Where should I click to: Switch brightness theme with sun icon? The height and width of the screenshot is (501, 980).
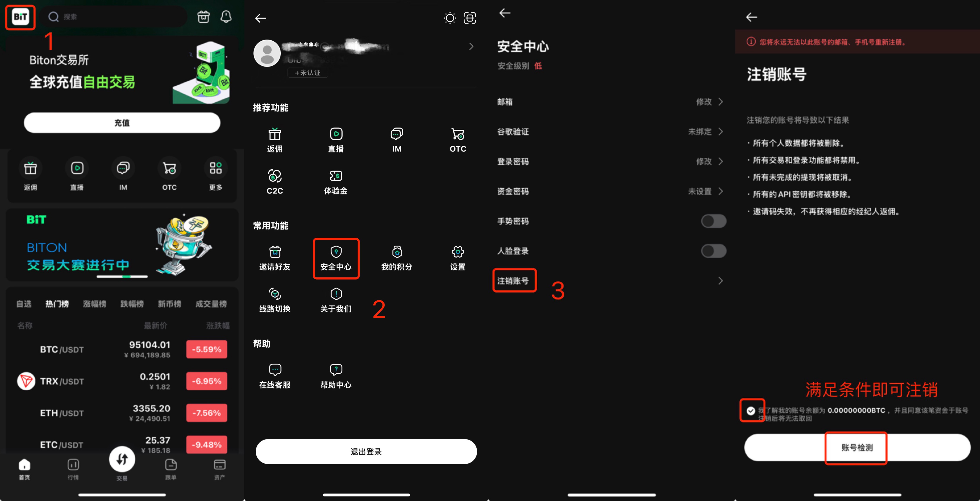tap(450, 18)
